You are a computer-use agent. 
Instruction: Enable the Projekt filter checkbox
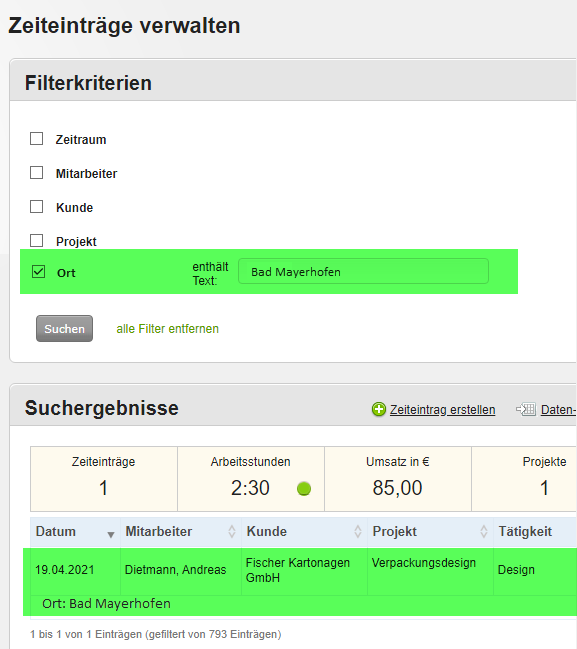tap(36, 240)
